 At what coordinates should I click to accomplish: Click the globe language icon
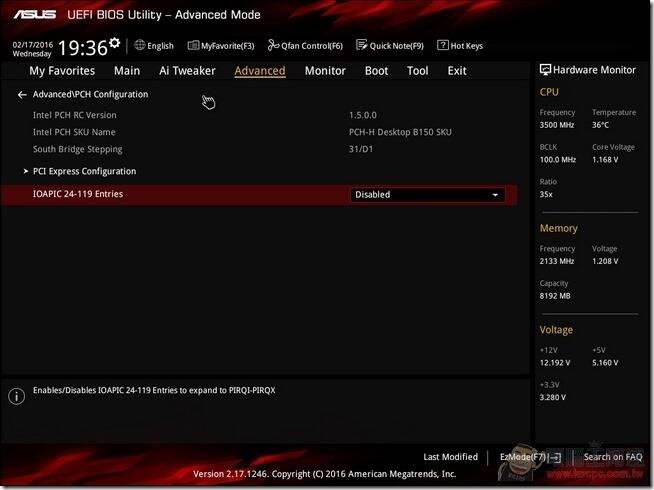pos(140,45)
